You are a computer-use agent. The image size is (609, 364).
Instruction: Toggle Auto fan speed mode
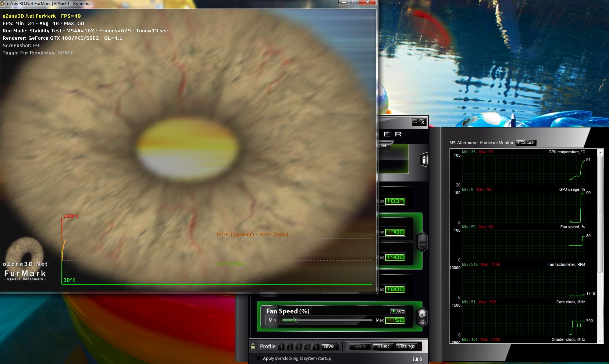398,311
